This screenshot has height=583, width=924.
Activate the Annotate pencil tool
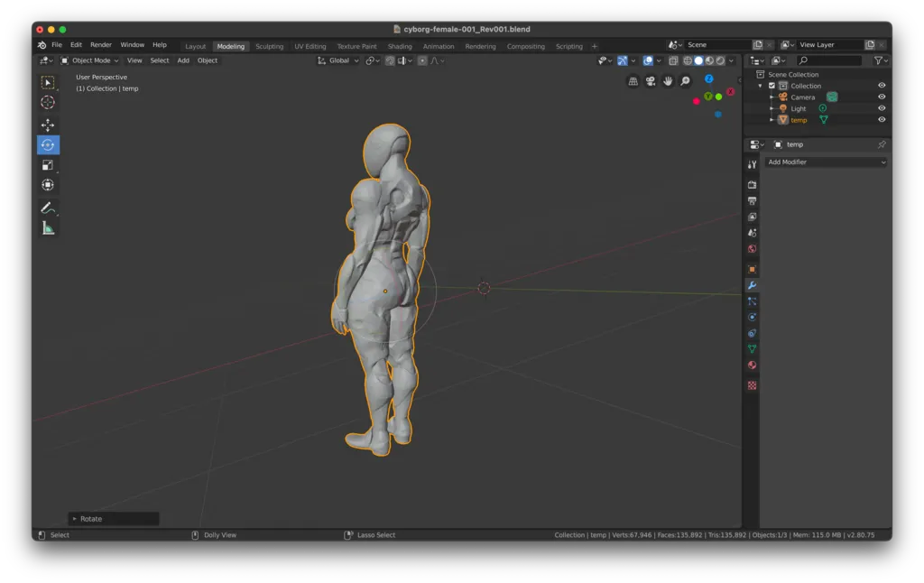pos(48,208)
